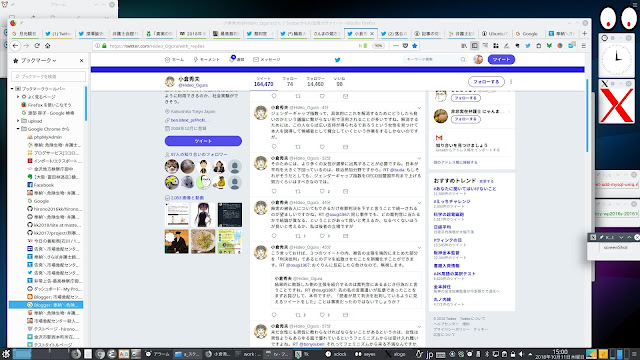Close the active 小倉秀夫 tab
This screenshot has height=360, width=640.
point(372,33)
